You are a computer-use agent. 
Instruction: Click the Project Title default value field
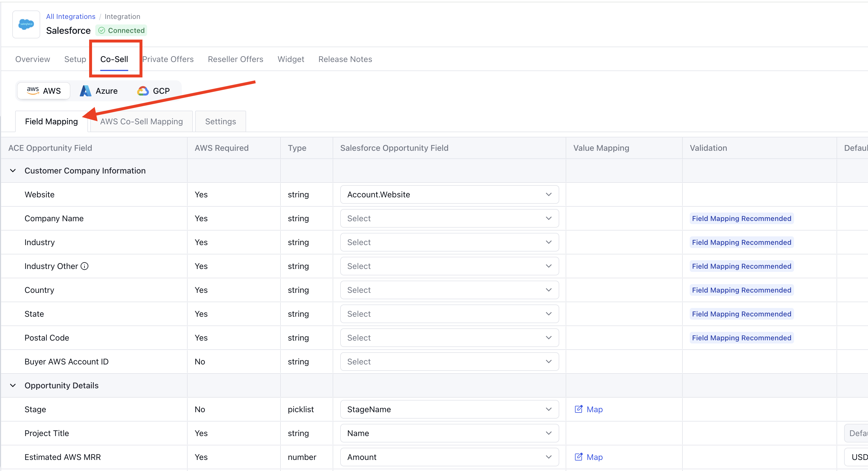click(856, 433)
